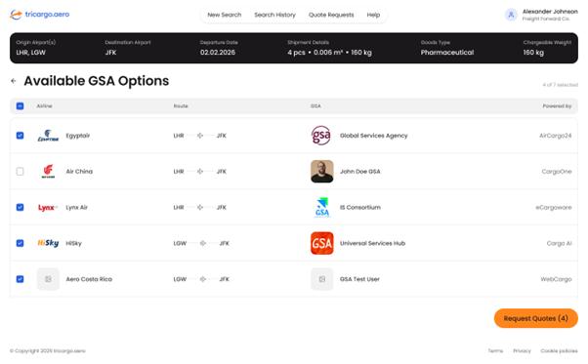
Task: Check the Air China row checkbox
Action: tap(20, 172)
